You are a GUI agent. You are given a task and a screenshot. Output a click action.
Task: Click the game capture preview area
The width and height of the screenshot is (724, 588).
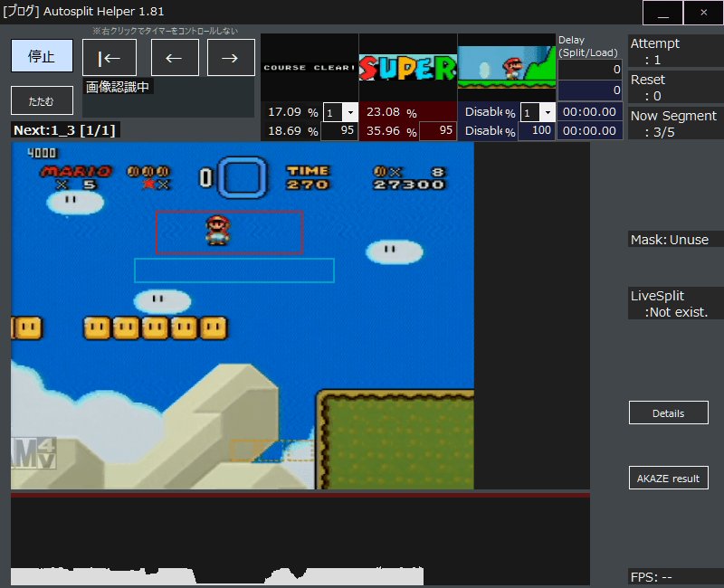(x=243, y=316)
